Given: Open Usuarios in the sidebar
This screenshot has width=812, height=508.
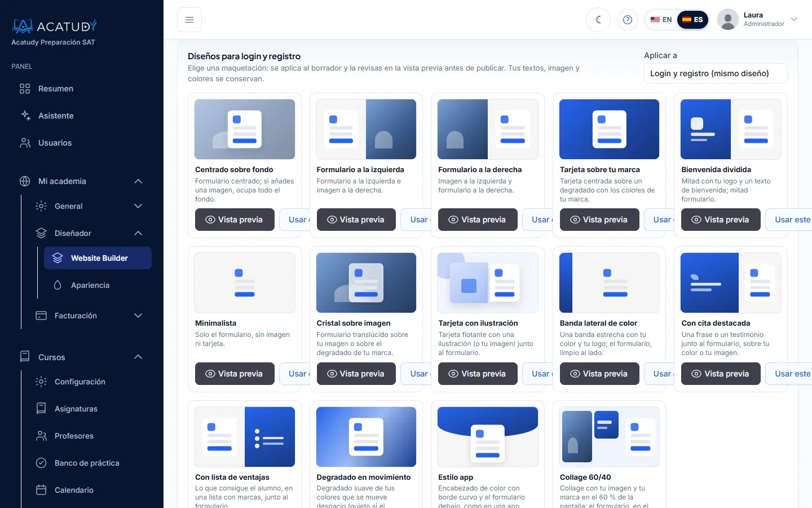Looking at the screenshot, I should click(82, 143).
